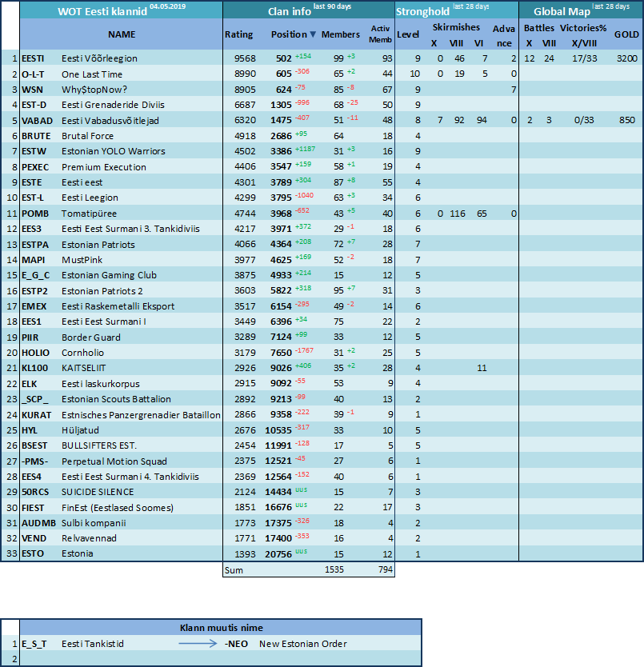Select new name New Estonian Order

(x=303, y=644)
